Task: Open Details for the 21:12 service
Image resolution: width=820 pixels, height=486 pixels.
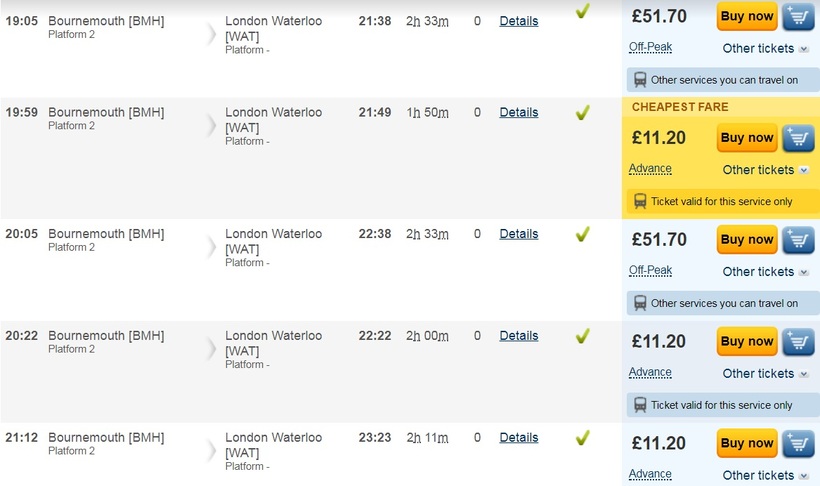Action: [x=518, y=438]
